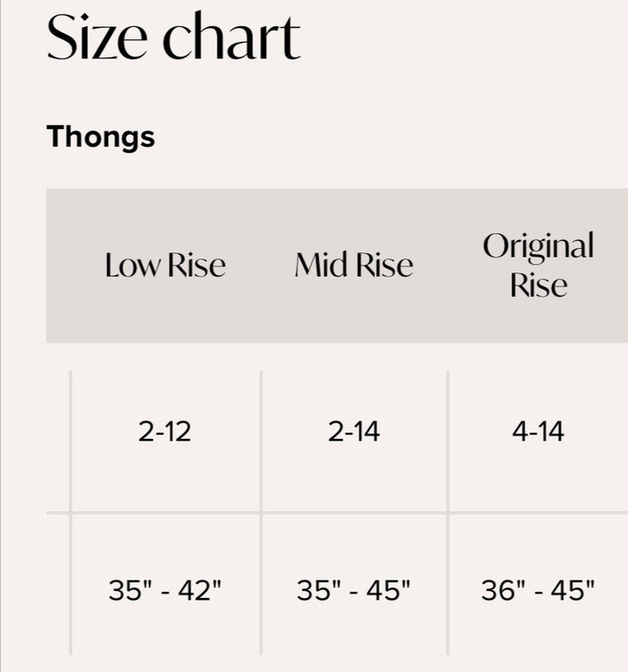Click divider between 35" - 45" and 36" - 45"
628x672 pixels.
coord(448,585)
